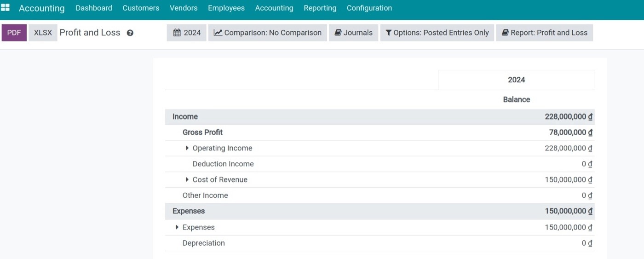The height and width of the screenshot is (259, 644).
Task: Click the Depreciation row
Action: [380, 243]
